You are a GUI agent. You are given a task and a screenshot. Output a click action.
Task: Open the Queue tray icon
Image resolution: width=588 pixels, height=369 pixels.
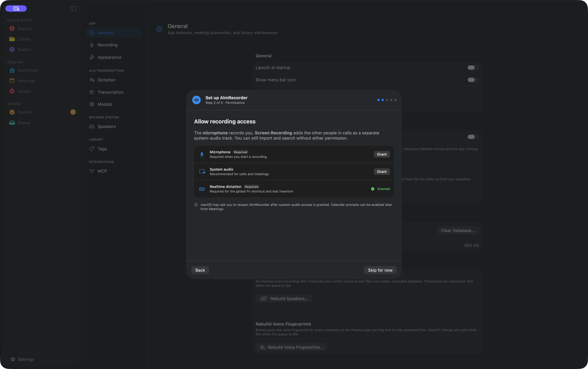[12, 122]
